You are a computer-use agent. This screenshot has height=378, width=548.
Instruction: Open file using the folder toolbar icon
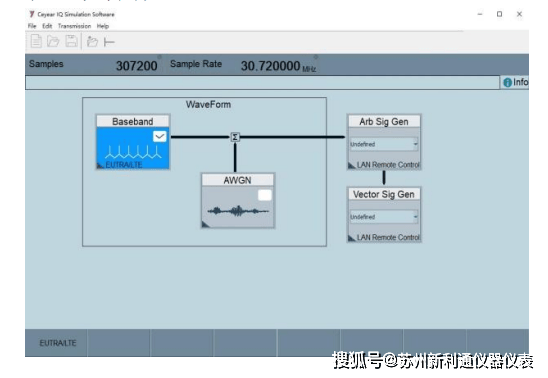(53, 42)
